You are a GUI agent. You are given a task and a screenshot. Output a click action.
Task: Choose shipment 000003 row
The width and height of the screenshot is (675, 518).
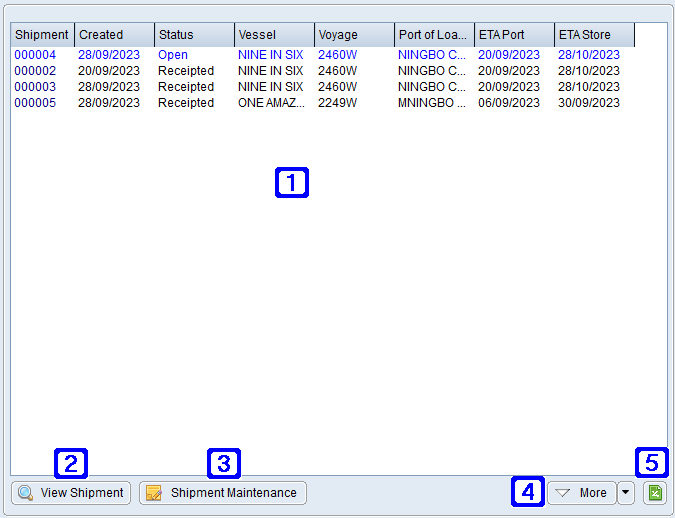(35, 87)
